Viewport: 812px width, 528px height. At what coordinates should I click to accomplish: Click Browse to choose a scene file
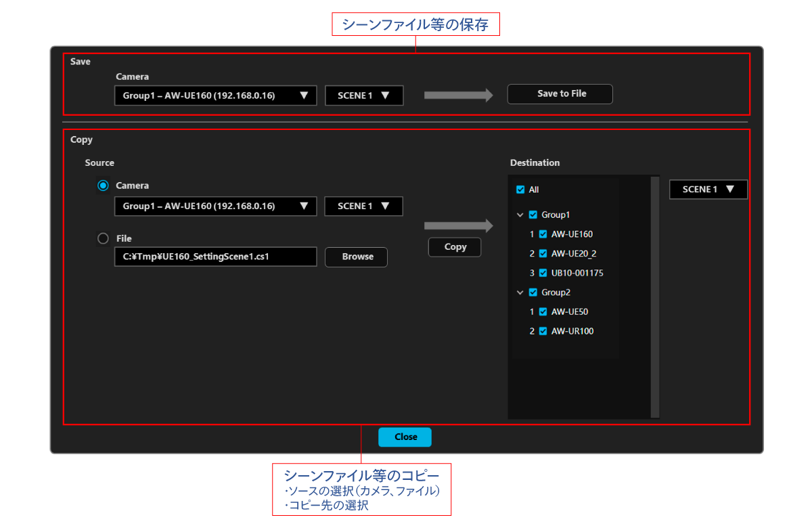pyautogui.click(x=356, y=257)
